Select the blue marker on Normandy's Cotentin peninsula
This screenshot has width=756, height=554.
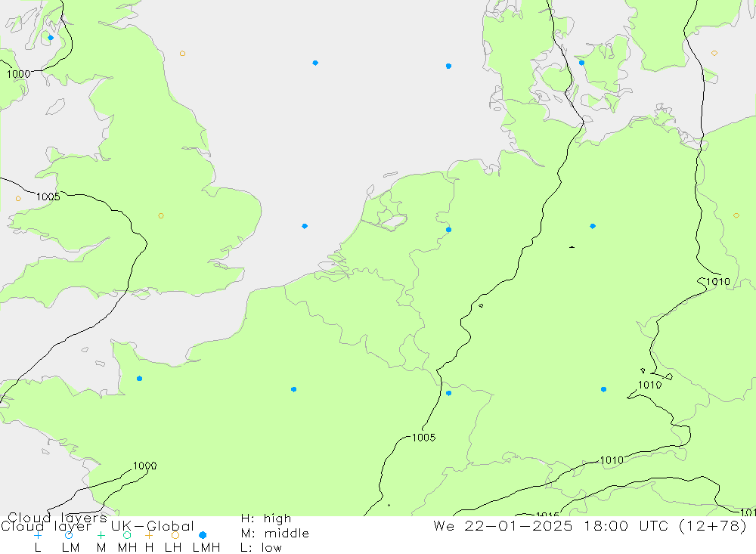point(139,379)
